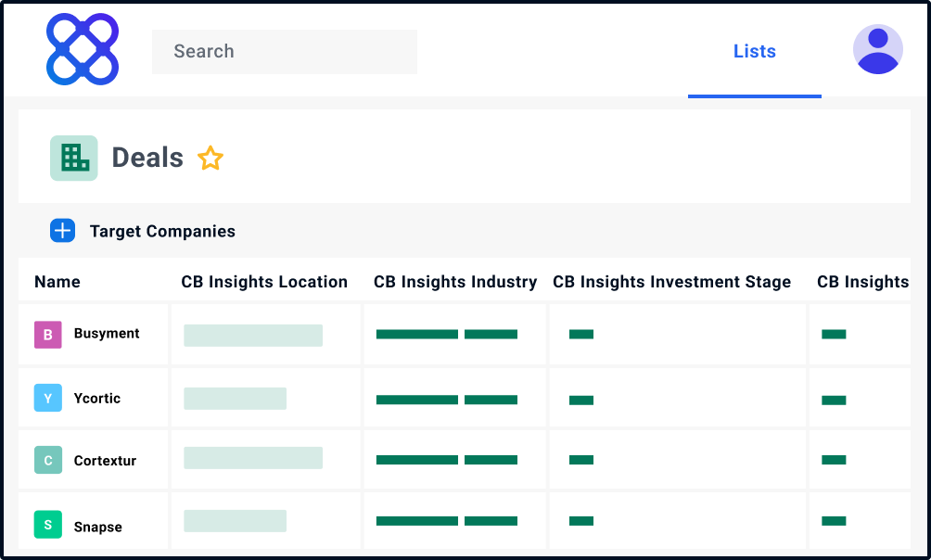This screenshot has height=560, width=931.
Task: Click the teal C avatar for Cortextur
Action: click(x=48, y=460)
